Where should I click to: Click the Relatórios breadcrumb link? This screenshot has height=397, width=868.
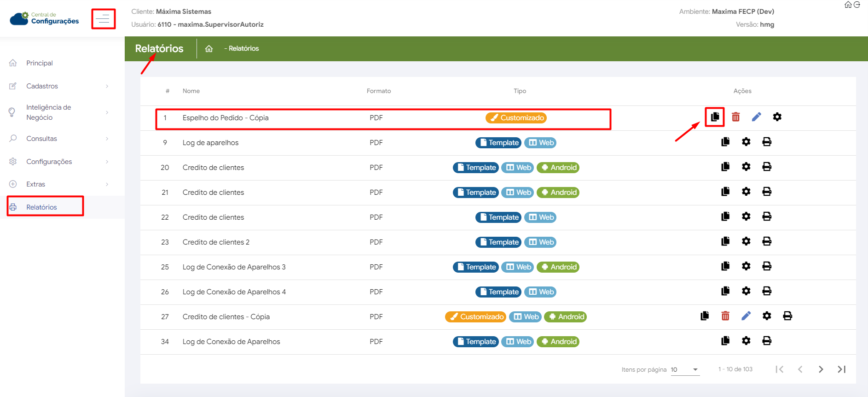click(243, 49)
